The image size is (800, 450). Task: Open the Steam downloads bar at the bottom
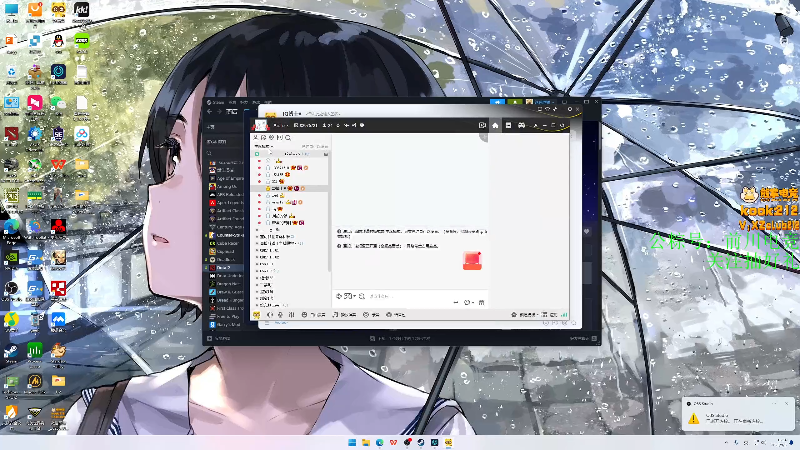[x=401, y=338]
